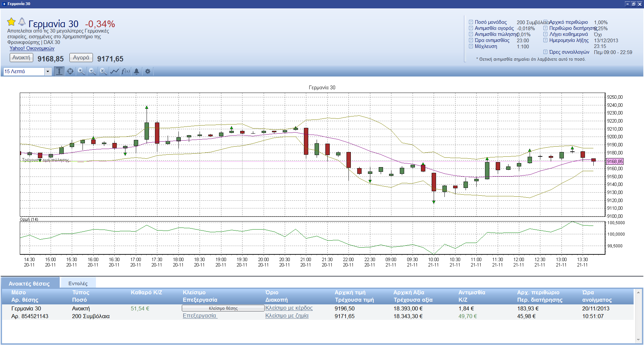The width and height of the screenshot is (644, 345).
Task: Click the Τρέχουσα τιμή πώλησης chart label
Action: (46, 160)
